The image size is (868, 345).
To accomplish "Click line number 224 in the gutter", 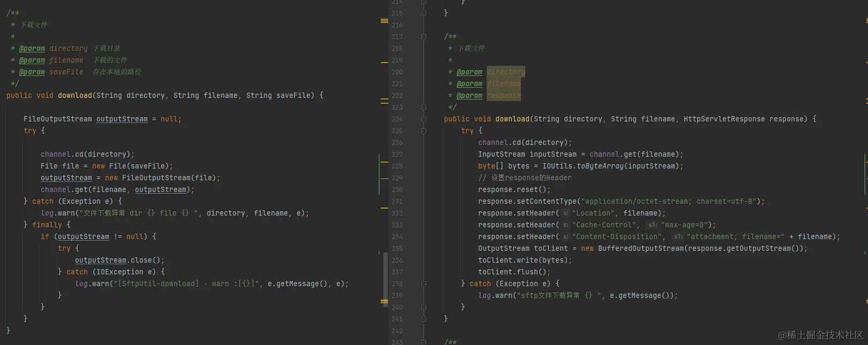I will coord(397,119).
